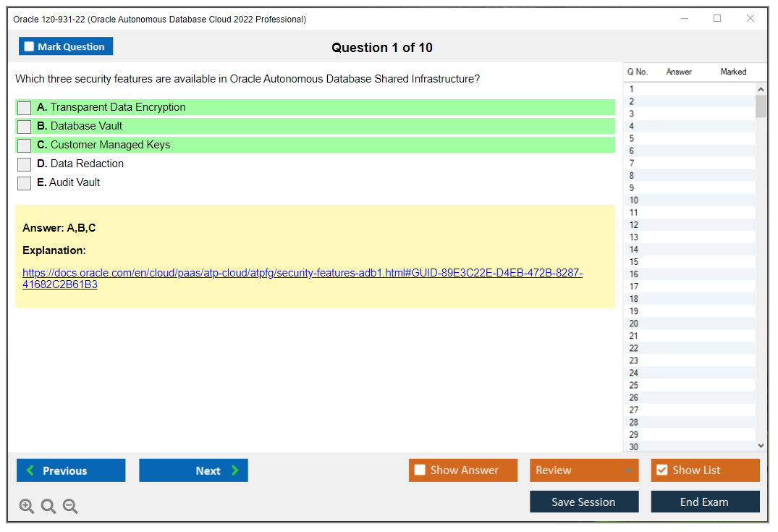
Task: Click the zoom-out magnifier icon
Action: [x=70, y=506]
